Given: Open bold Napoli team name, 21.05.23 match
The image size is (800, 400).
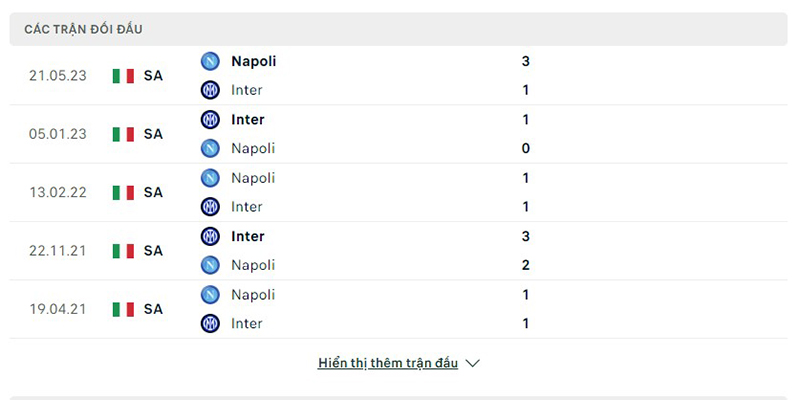Looking at the screenshot, I should pos(254,61).
